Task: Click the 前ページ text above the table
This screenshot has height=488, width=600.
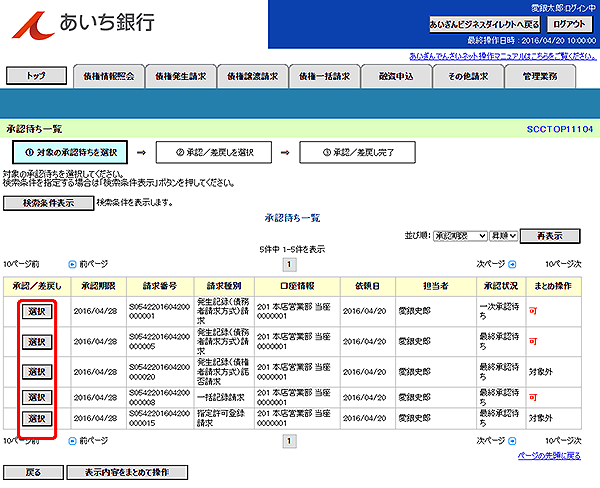Action: (x=93, y=264)
